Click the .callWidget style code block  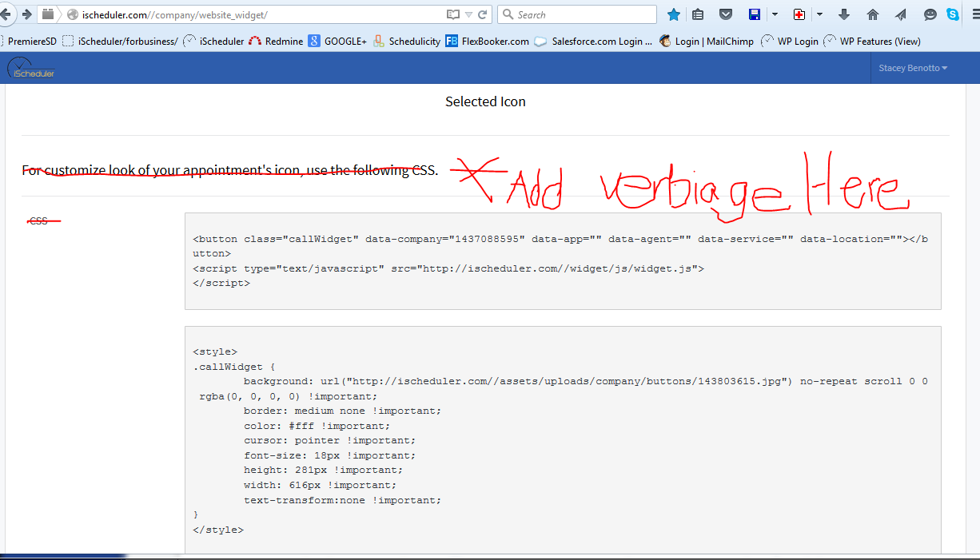pos(563,440)
